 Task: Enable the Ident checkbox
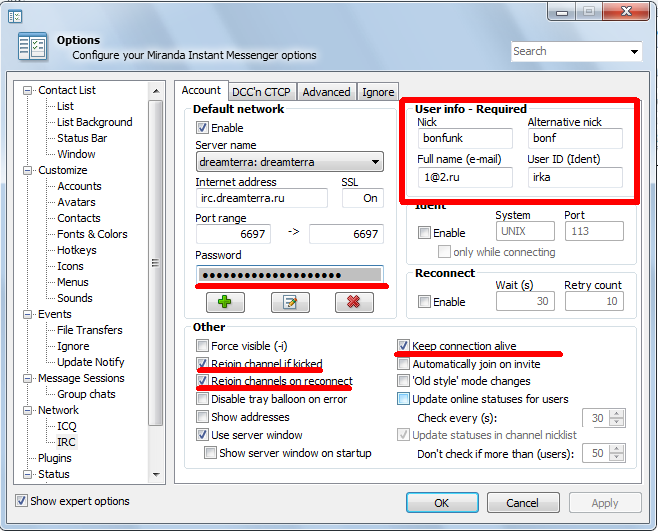point(424,232)
